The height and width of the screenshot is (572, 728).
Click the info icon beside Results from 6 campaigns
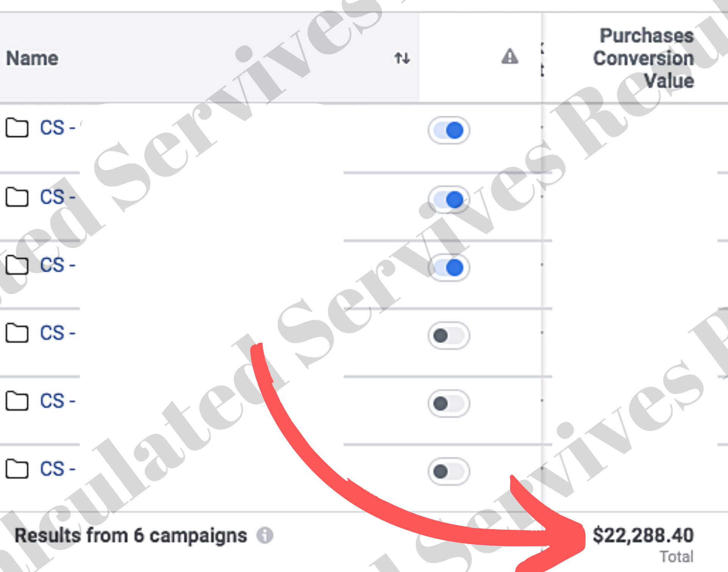[265, 535]
